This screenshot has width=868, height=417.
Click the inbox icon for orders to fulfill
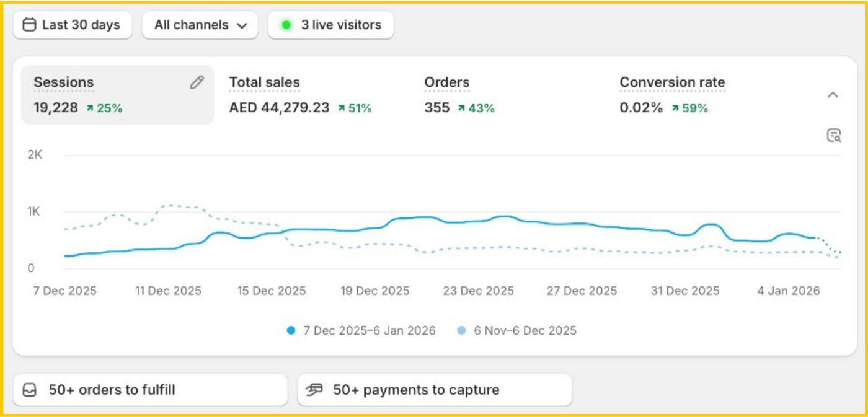(x=30, y=390)
